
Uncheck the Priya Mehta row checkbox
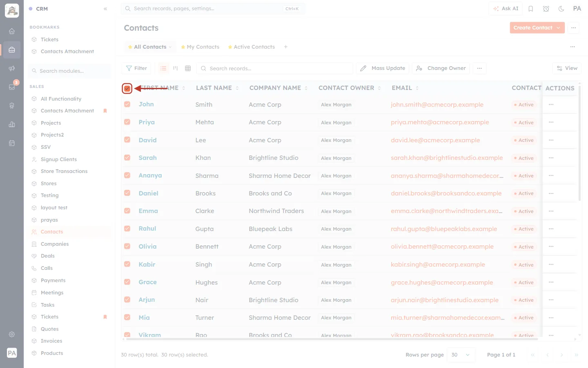pos(127,122)
